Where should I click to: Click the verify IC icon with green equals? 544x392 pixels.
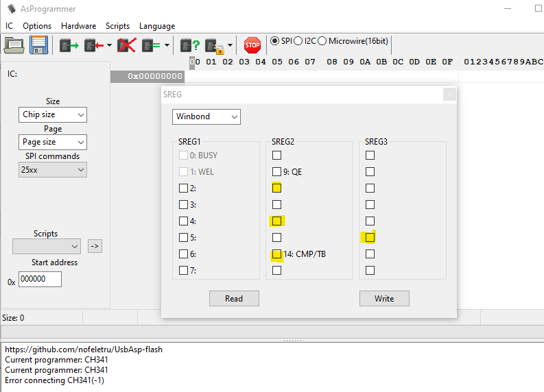point(151,45)
